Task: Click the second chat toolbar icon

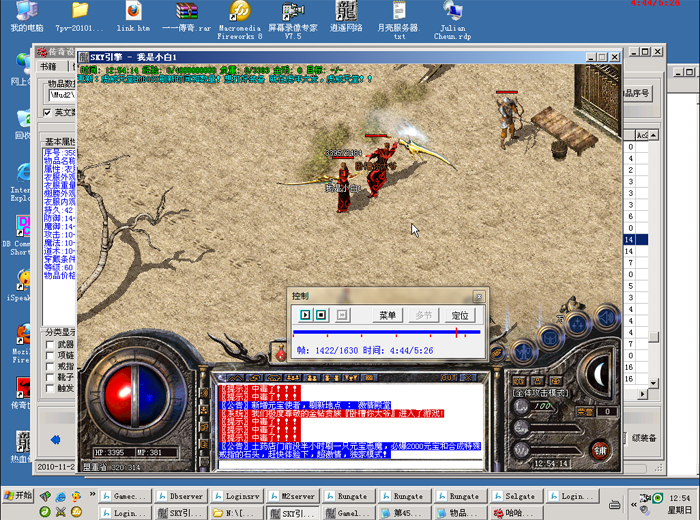Action: [254, 378]
